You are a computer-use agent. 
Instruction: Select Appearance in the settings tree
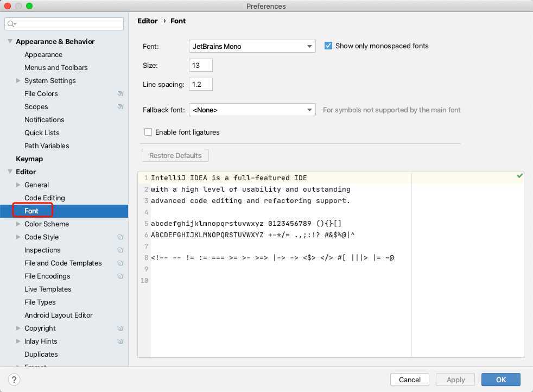coord(43,54)
